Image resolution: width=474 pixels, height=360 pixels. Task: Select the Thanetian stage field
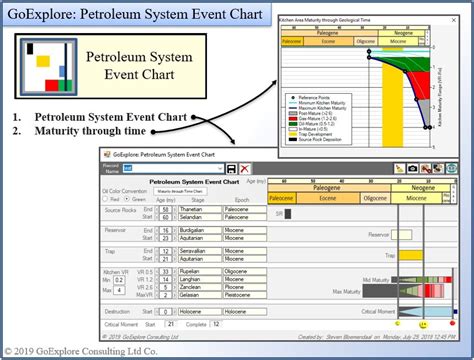[x=200, y=209]
